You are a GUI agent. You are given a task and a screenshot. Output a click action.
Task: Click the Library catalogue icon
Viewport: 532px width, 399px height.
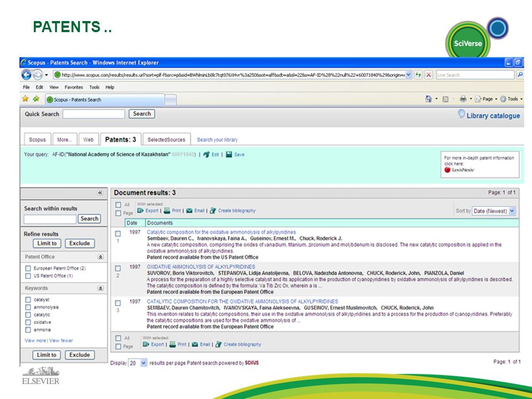462,114
